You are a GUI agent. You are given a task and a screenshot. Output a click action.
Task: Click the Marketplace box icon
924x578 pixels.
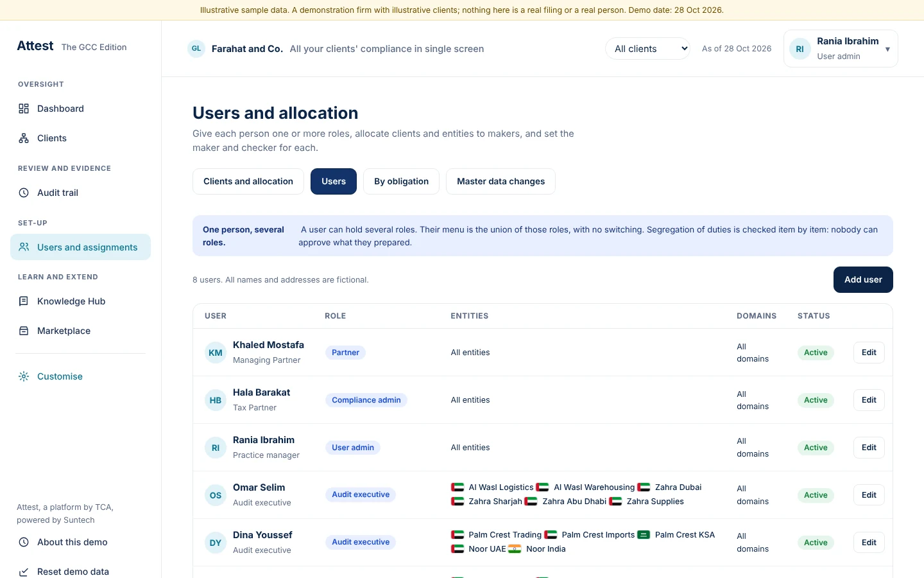pyautogui.click(x=24, y=331)
